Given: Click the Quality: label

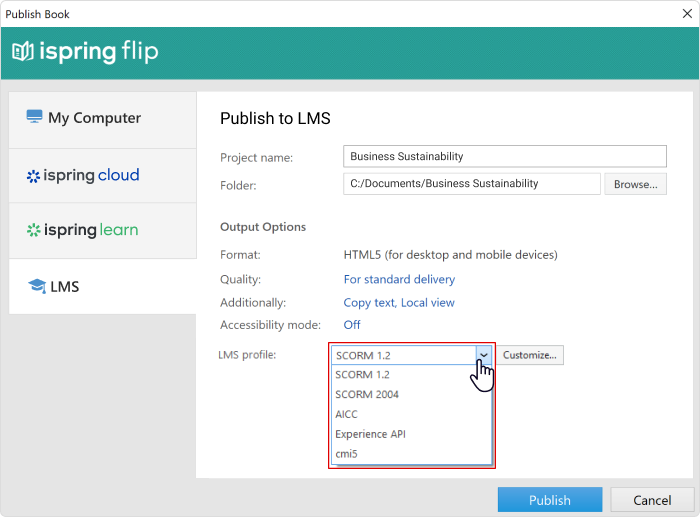Looking at the screenshot, I should click(x=240, y=279).
